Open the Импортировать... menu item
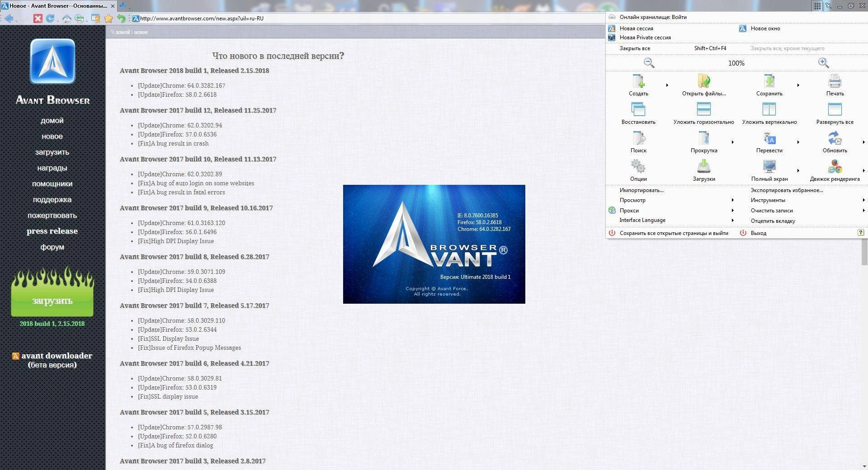Viewport: 868px width, 470px height. coord(642,190)
